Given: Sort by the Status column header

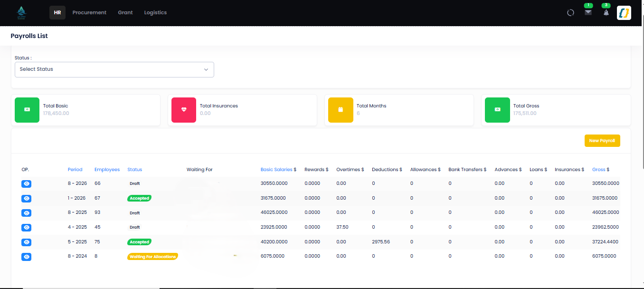Looking at the screenshot, I should [x=135, y=170].
